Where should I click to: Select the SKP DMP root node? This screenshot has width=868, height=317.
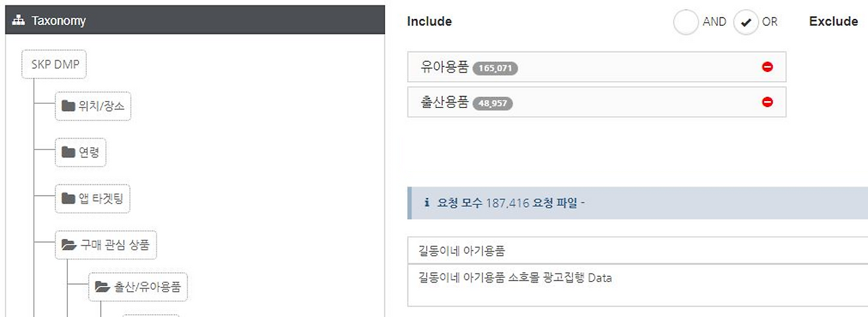pyautogui.click(x=54, y=64)
